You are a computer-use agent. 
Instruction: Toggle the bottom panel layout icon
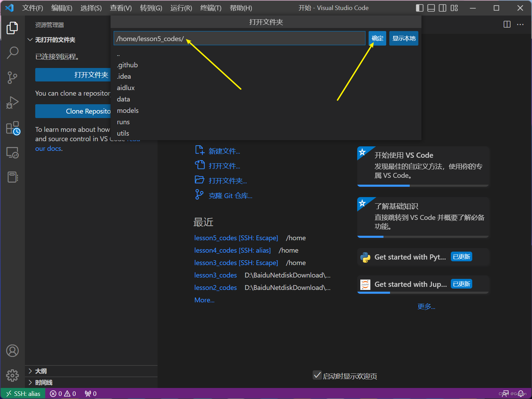(431, 8)
